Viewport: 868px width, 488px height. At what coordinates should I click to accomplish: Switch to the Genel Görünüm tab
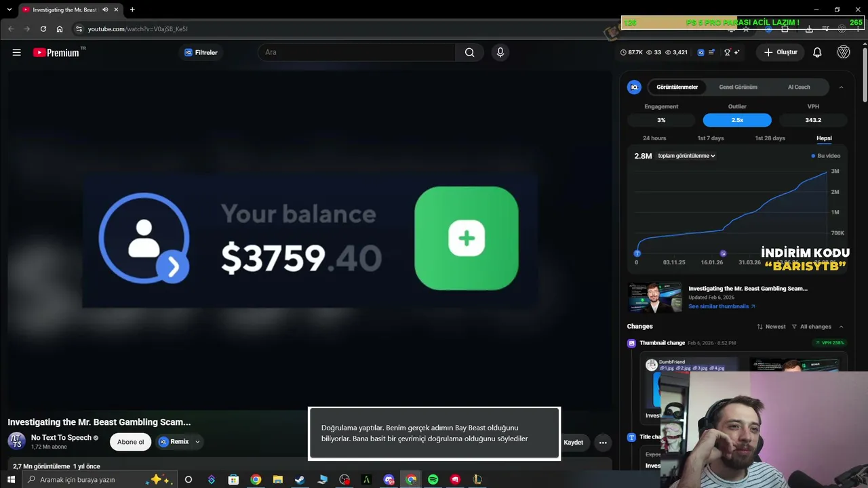(x=738, y=87)
